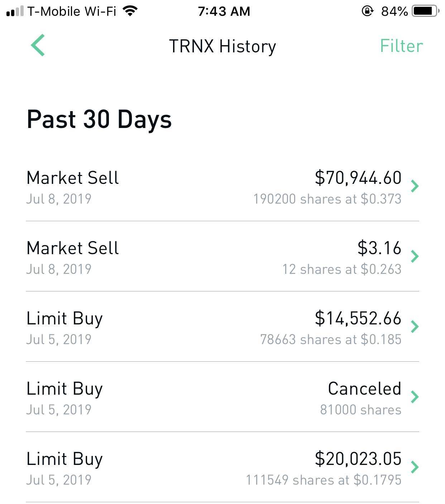Tap the green back arrow icon
This screenshot has width=445, height=504.
click(38, 45)
